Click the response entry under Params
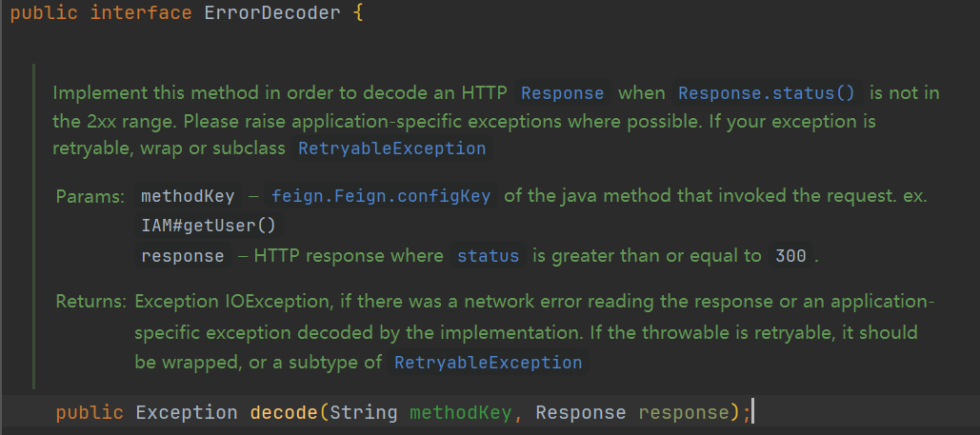This screenshot has height=435, width=980. [183, 256]
